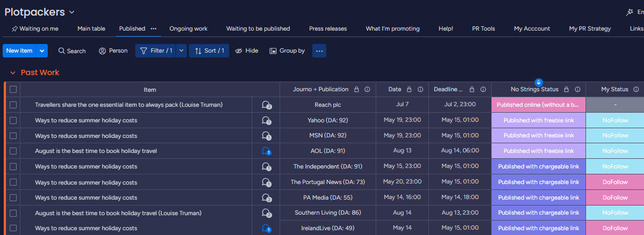Switch to What I'm promoting tab
The height and width of the screenshot is (235, 644).
393,28
